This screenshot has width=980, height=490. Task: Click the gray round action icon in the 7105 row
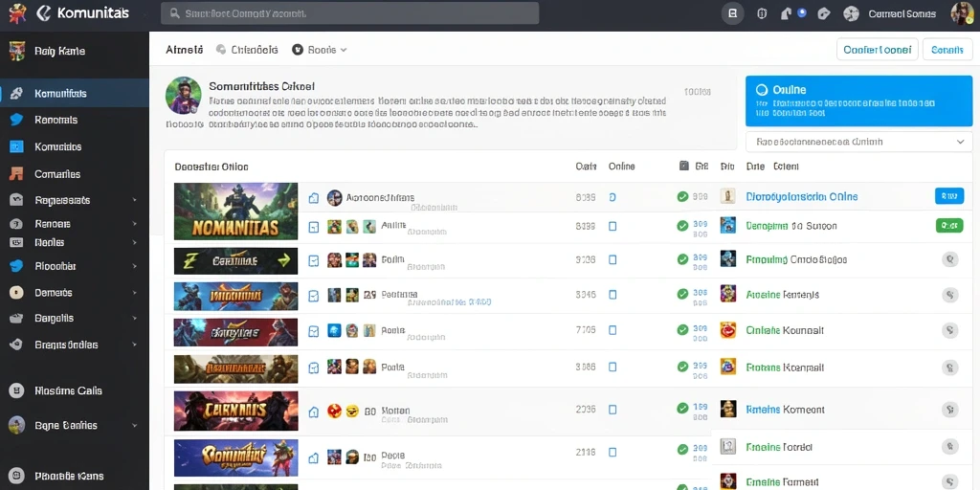950,330
